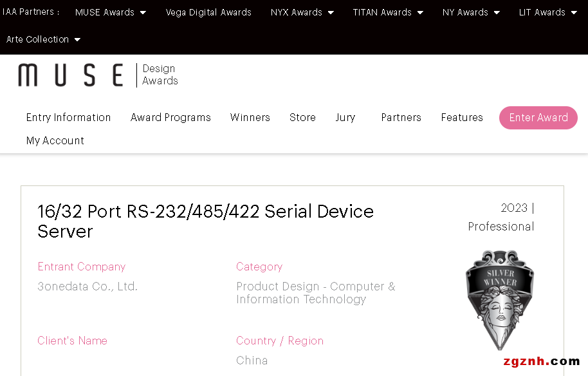Click the serial device server title
This screenshot has width=588, height=376.
pyautogui.click(x=205, y=221)
